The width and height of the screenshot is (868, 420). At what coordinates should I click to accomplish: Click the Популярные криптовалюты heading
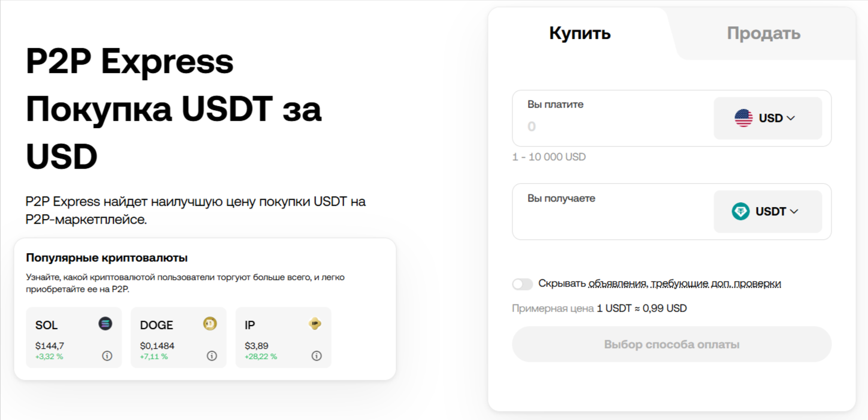[x=107, y=258]
